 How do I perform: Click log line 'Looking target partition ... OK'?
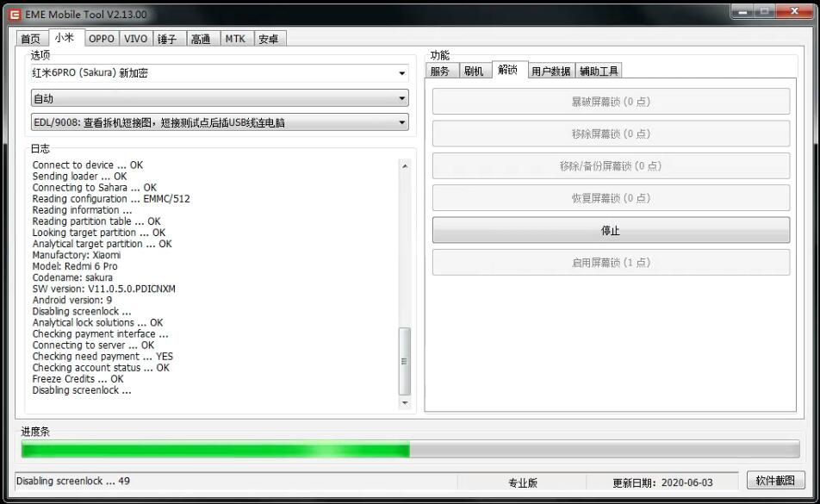(x=99, y=233)
